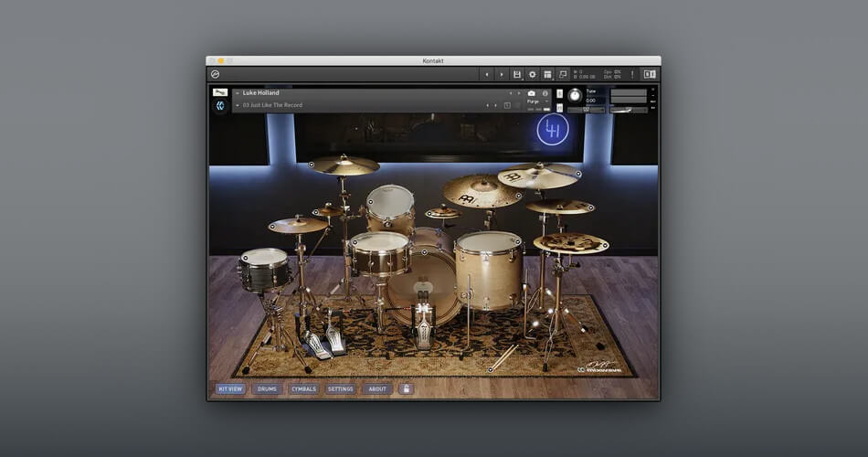Click the pan slider under Tune knob
Image resolution: width=868 pixels, height=457 pixels.
point(586,111)
